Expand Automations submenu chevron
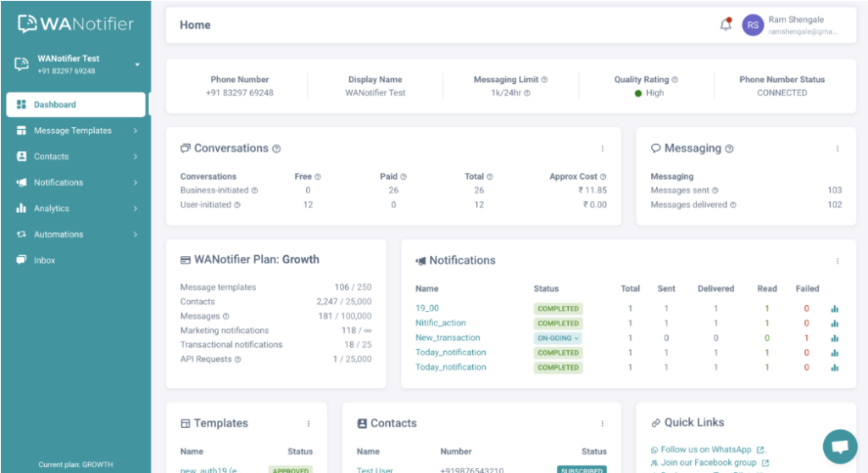This screenshot has height=473, width=868. pos(135,235)
